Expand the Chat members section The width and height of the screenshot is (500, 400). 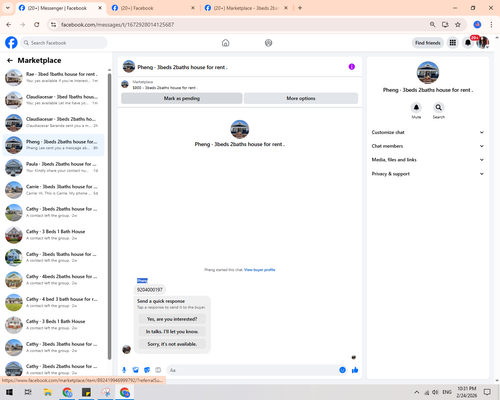pyautogui.click(x=428, y=146)
